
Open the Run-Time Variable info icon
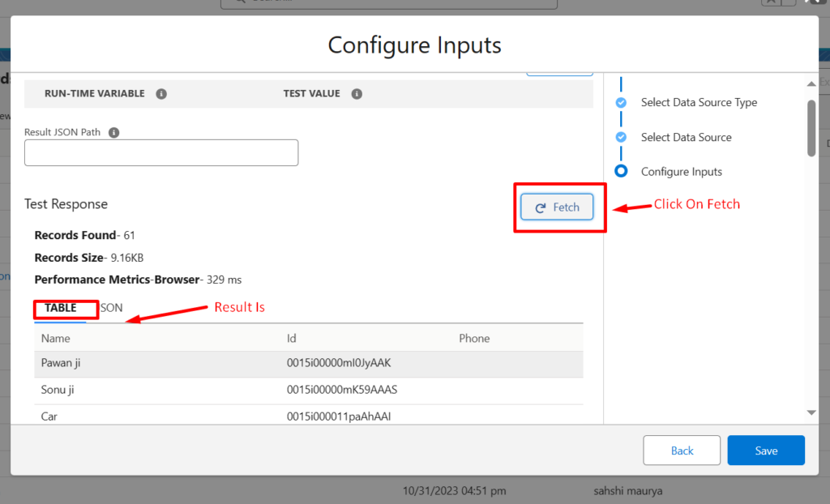click(161, 94)
